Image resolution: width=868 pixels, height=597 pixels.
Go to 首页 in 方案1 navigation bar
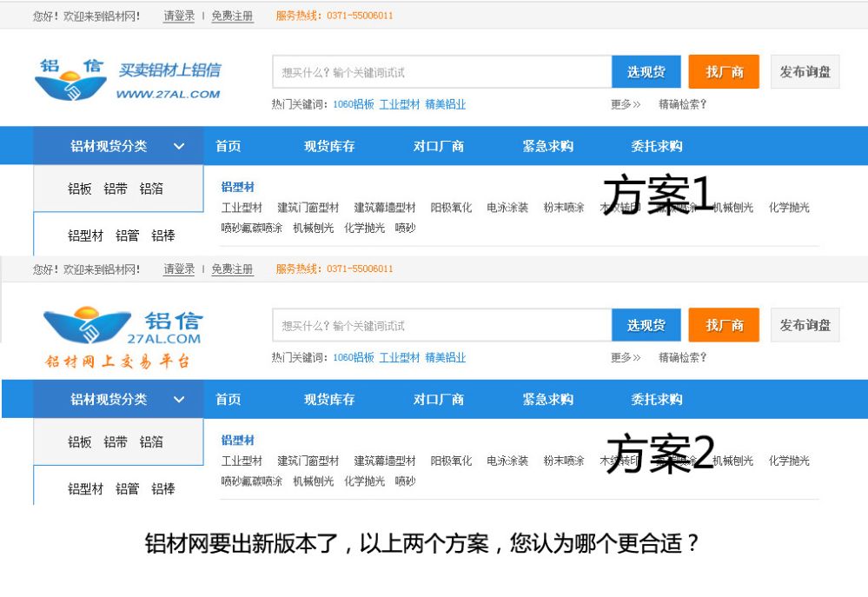point(228,146)
